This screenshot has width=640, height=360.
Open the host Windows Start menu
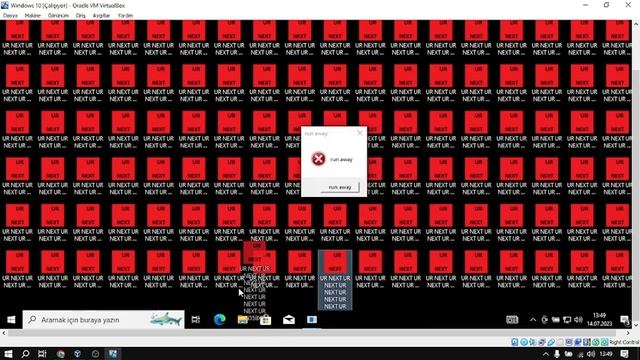(x=8, y=354)
